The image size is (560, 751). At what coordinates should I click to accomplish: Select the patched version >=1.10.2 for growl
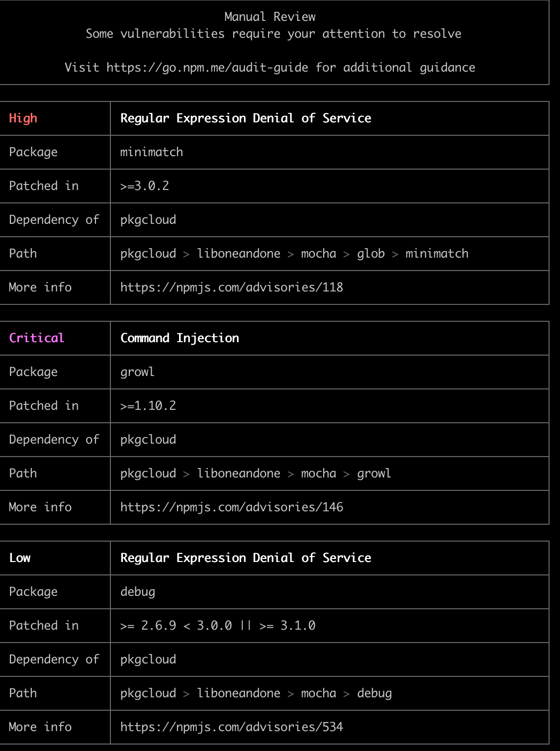point(148,405)
